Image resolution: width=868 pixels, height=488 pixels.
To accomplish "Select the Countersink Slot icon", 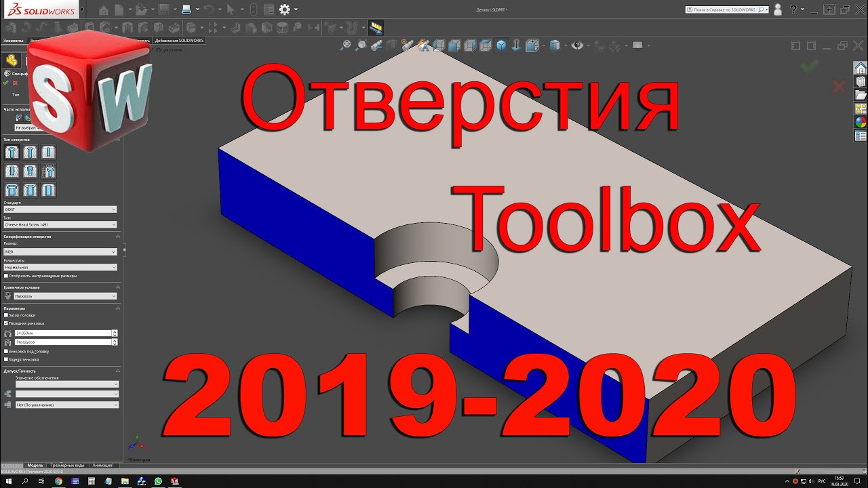I will [30, 190].
